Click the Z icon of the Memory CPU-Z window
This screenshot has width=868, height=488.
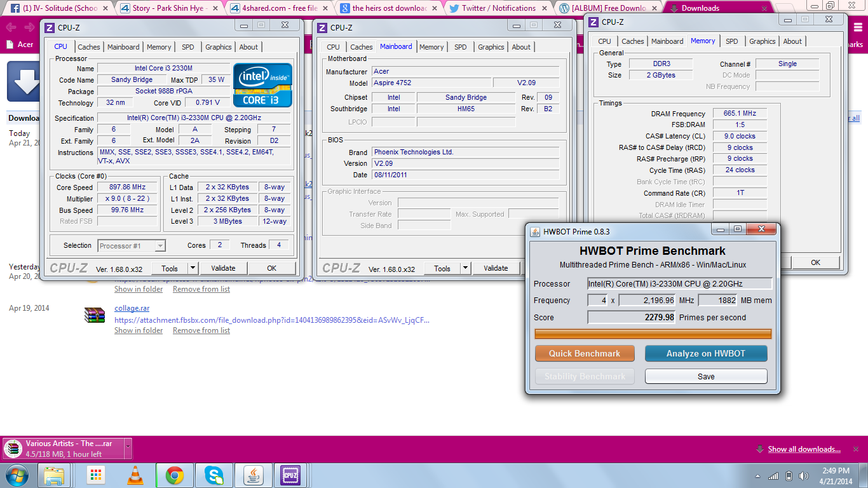pyautogui.click(x=593, y=22)
